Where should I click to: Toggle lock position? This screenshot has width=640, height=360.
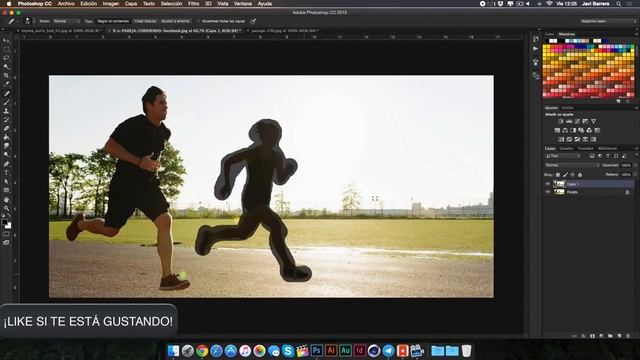coord(573,175)
